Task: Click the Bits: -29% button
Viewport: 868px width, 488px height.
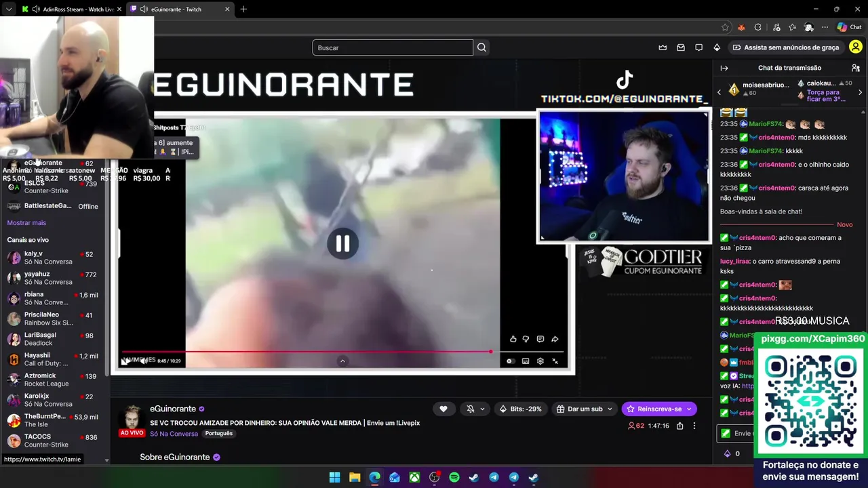Action: (521, 409)
